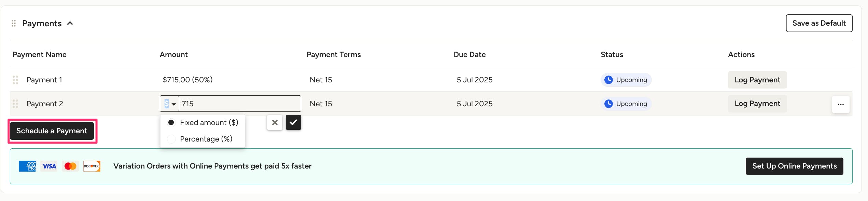
Task: Click the Net 15 terms for Payment 1
Action: [321, 80]
